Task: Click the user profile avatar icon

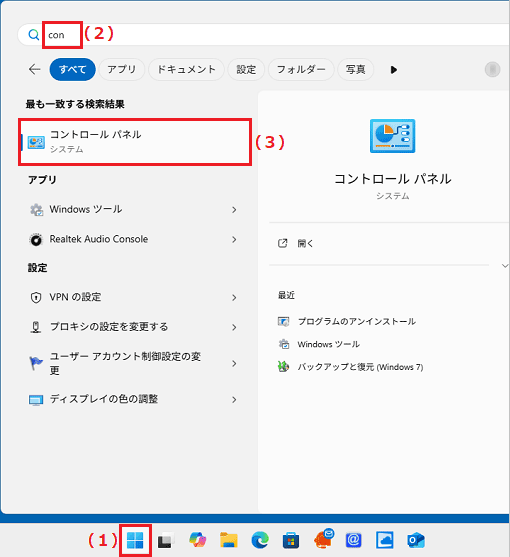Action: point(493,69)
